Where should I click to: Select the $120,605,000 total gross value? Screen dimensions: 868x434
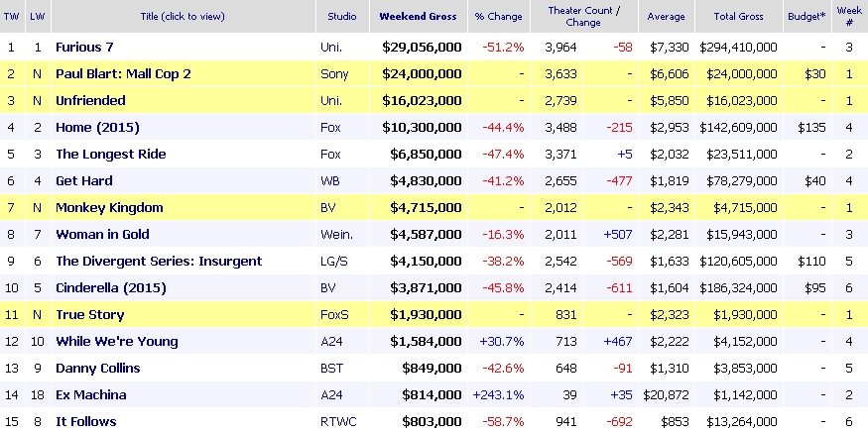pos(738,261)
